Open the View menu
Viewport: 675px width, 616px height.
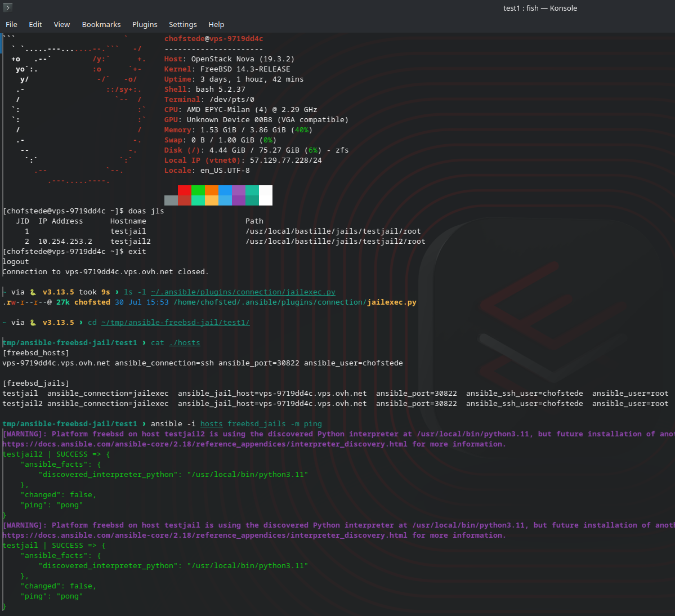(62, 24)
